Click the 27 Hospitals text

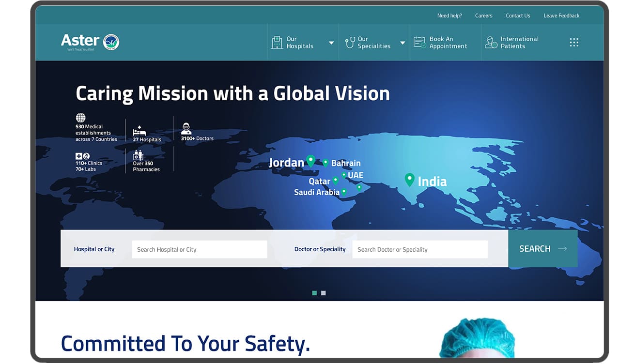(147, 139)
